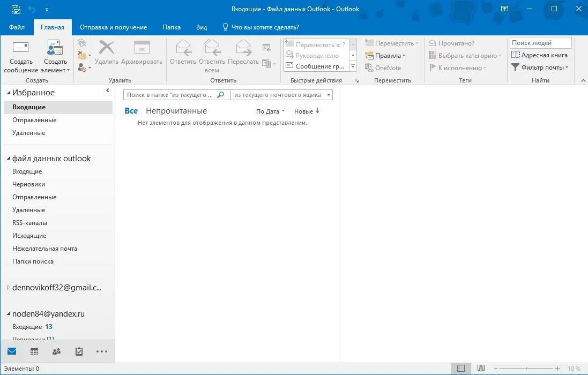The height and width of the screenshot is (375, 588).
Task: Show Непрочитанные messages filter
Action: coord(176,111)
